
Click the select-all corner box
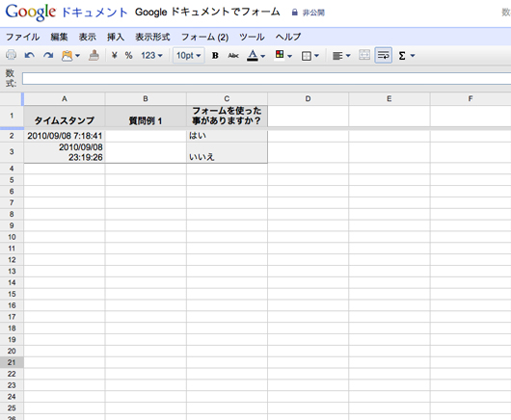click(x=12, y=98)
